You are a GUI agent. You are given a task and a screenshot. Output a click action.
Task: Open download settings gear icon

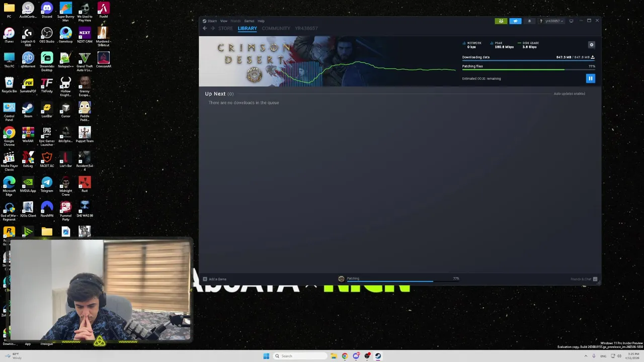click(592, 45)
